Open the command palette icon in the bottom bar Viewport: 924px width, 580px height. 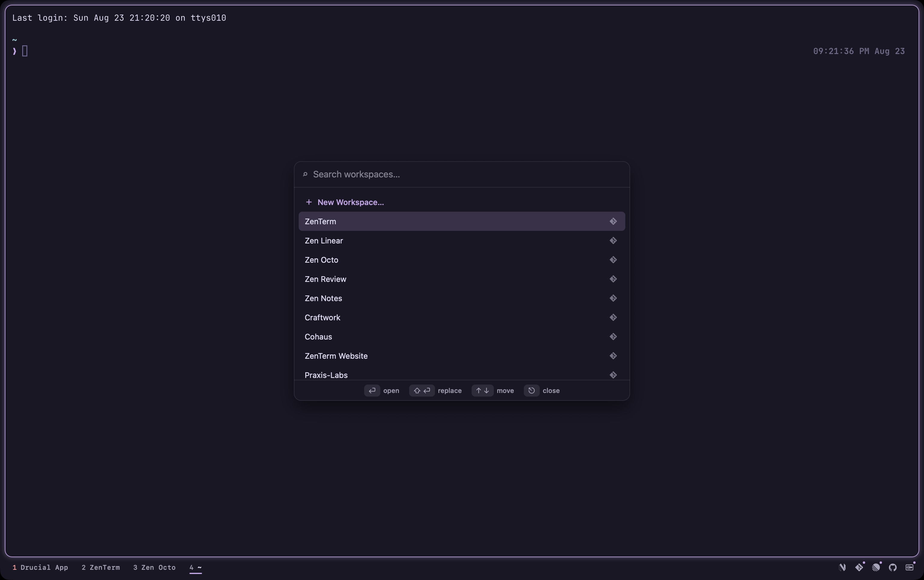pos(909,567)
